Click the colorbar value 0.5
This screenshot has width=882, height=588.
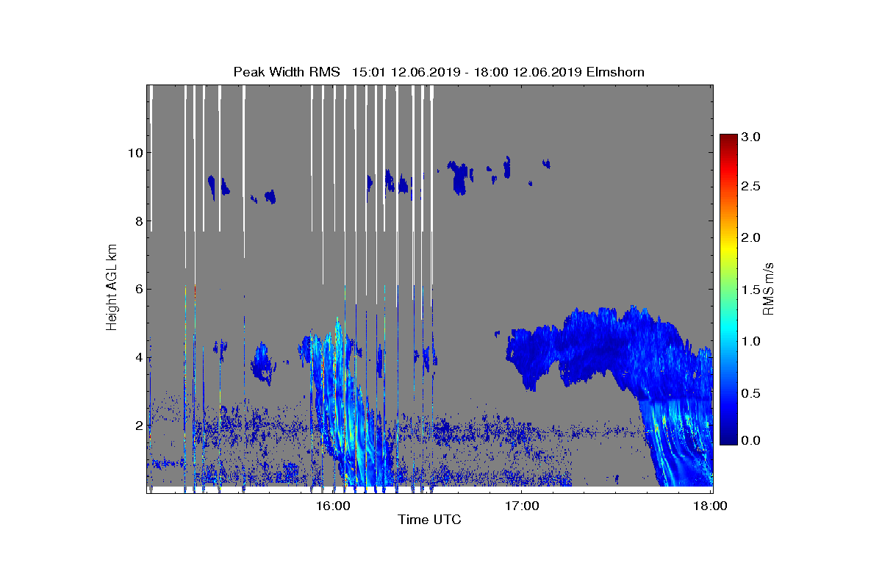[751, 393]
